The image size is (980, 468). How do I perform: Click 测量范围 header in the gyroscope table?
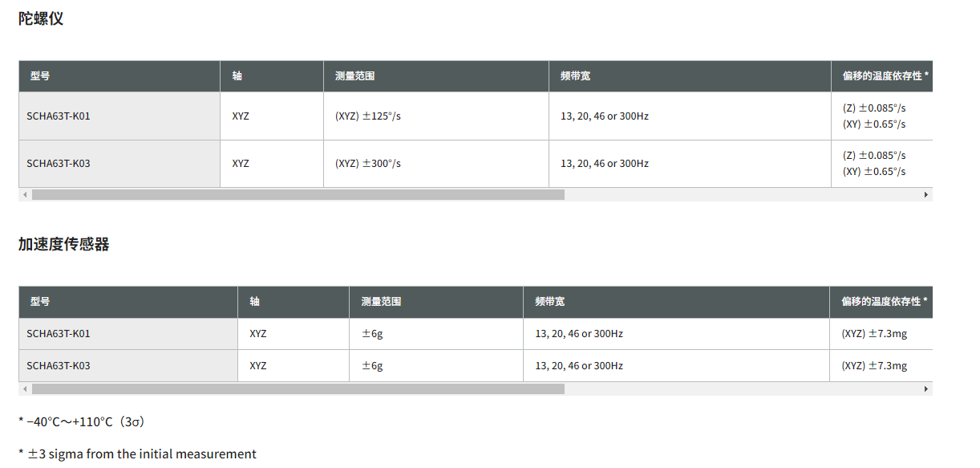[x=354, y=76]
